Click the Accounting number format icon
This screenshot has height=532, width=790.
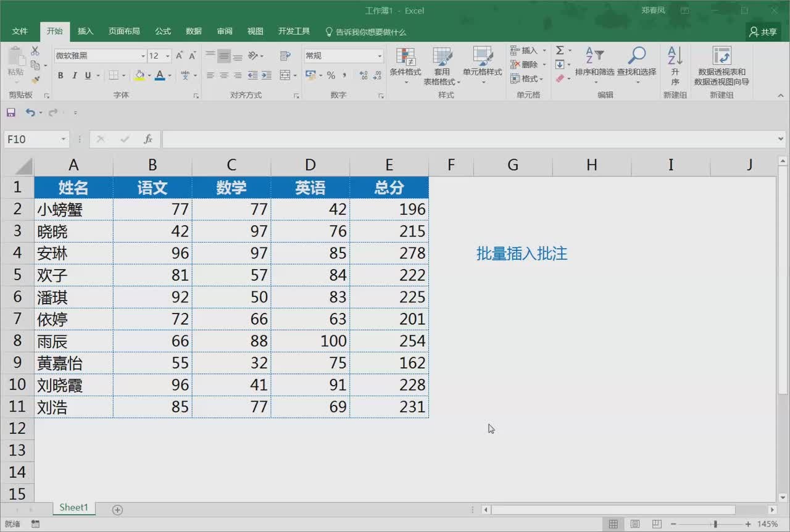click(x=310, y=75)
